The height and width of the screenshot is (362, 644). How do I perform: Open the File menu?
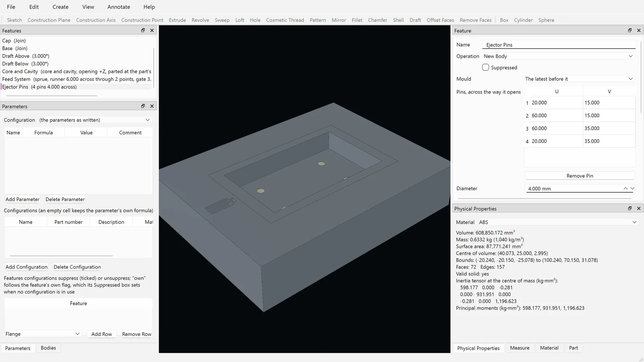coord(11,7)
